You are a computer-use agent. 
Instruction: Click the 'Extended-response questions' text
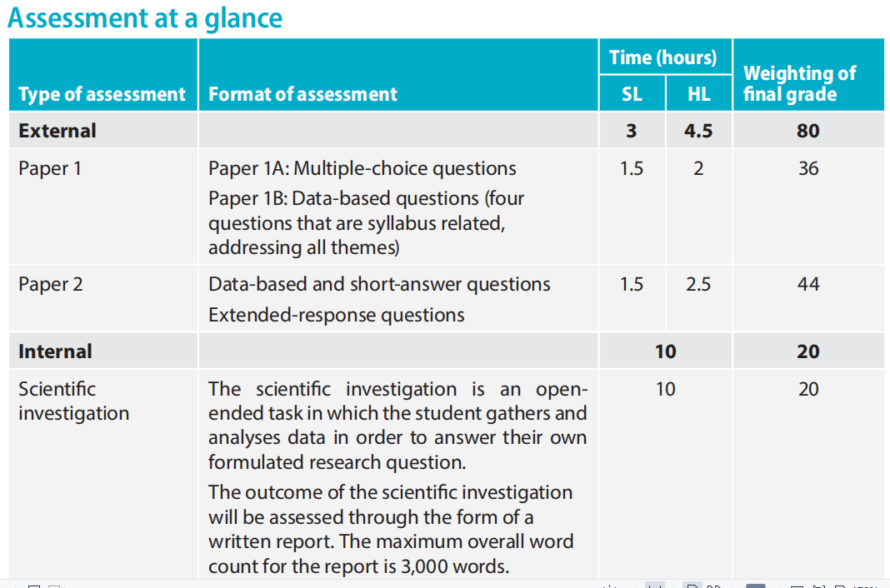pyautogui.click(x=336, y=315)
